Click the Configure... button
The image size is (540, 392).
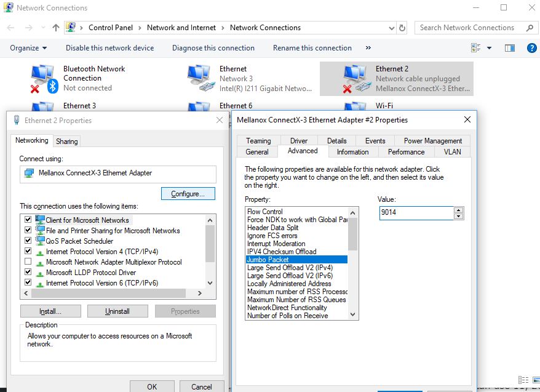[x=188, y=194]
